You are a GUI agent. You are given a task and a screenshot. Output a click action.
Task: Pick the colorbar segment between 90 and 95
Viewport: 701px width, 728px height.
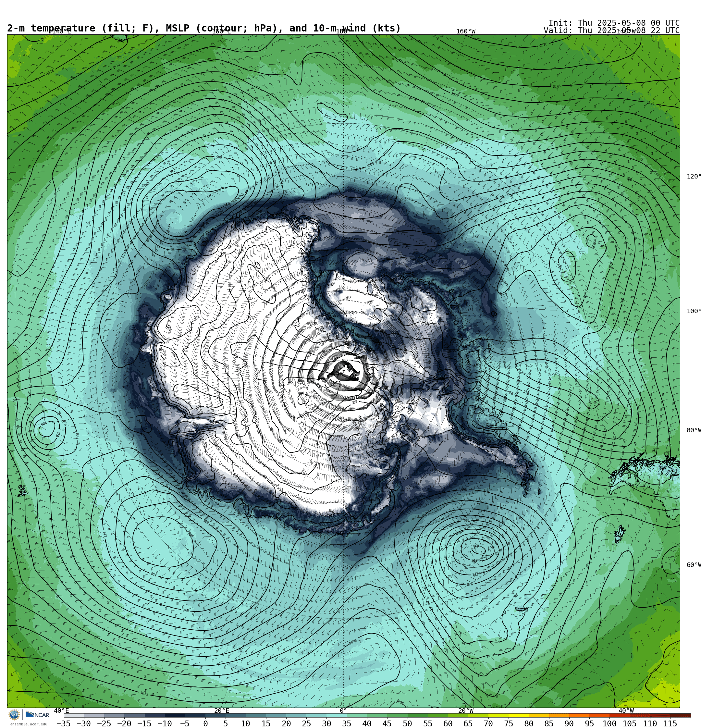(579, 715)
